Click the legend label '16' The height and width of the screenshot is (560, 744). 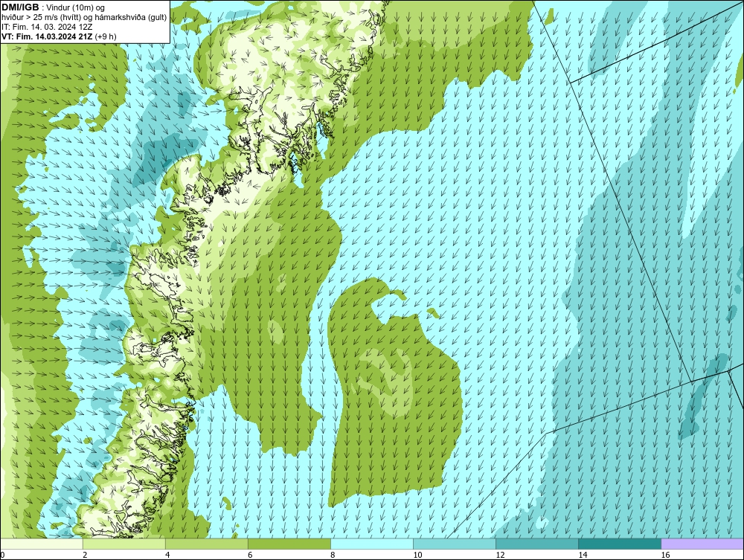coord(664,555)
